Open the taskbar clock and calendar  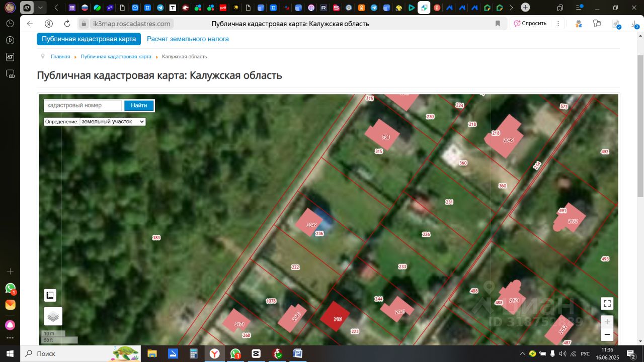tap(607, 353)
